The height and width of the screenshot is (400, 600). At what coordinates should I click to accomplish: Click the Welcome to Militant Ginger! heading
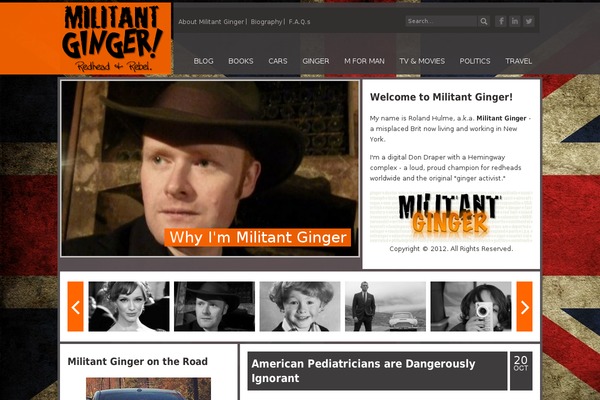441,97
